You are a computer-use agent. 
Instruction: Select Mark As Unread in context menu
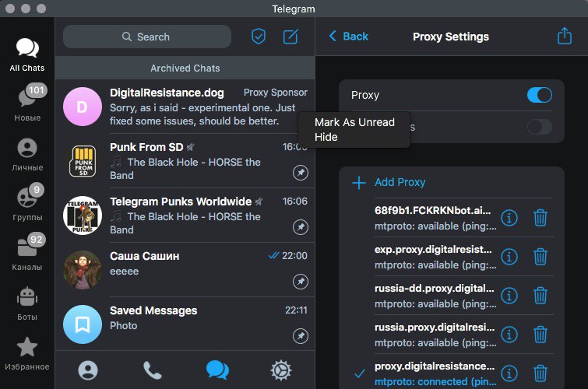354,122
